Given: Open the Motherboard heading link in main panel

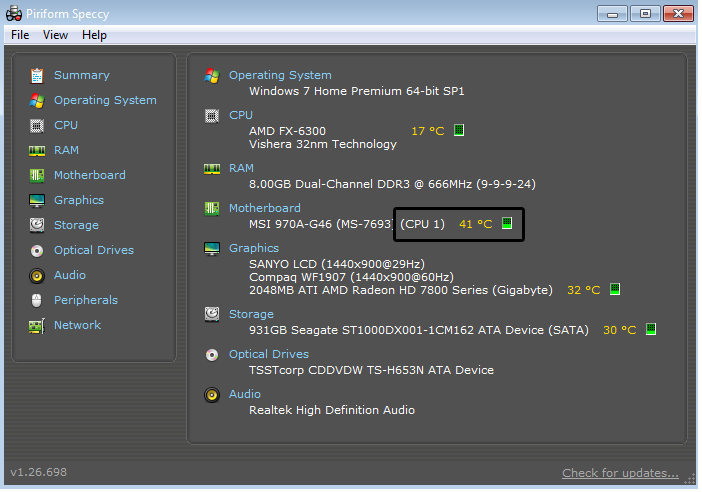Looking at the screenshot, I should (x=265, y=209).
